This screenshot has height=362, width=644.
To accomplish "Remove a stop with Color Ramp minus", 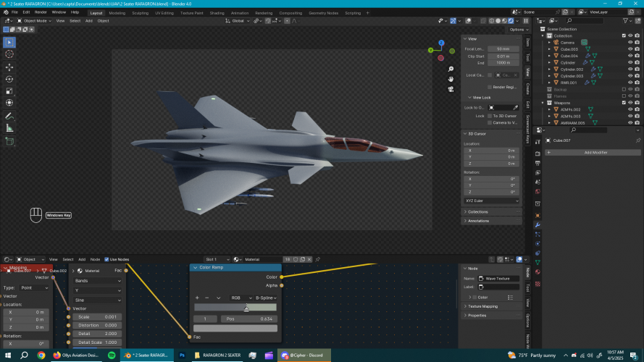I will click(207, 298).
